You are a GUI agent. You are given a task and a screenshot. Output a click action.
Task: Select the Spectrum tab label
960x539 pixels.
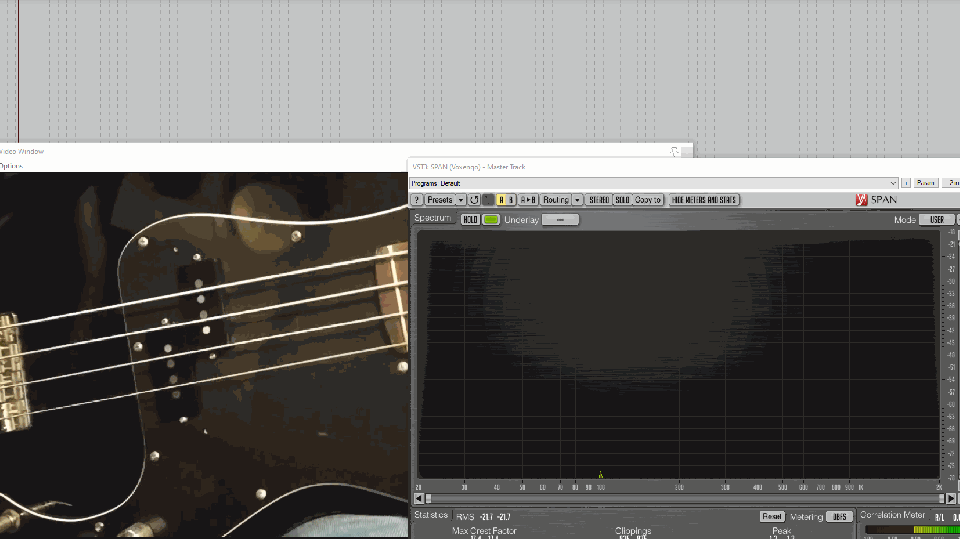pos(433,219)
